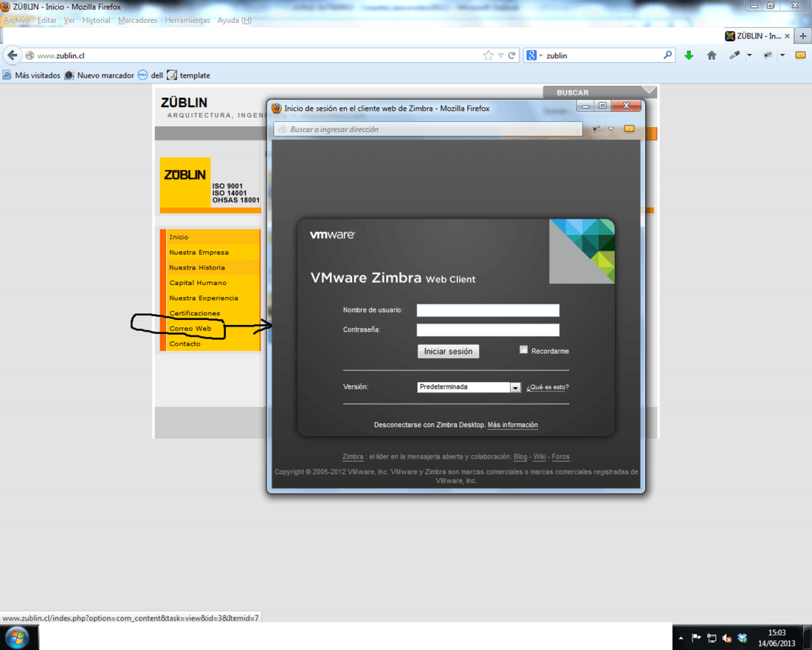Go to the home page via house icon

712,55
